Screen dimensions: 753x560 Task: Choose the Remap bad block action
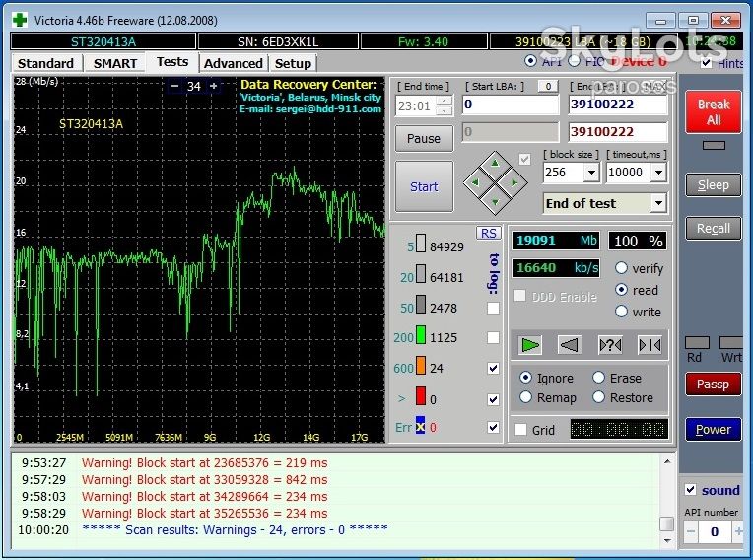(526, 397)
